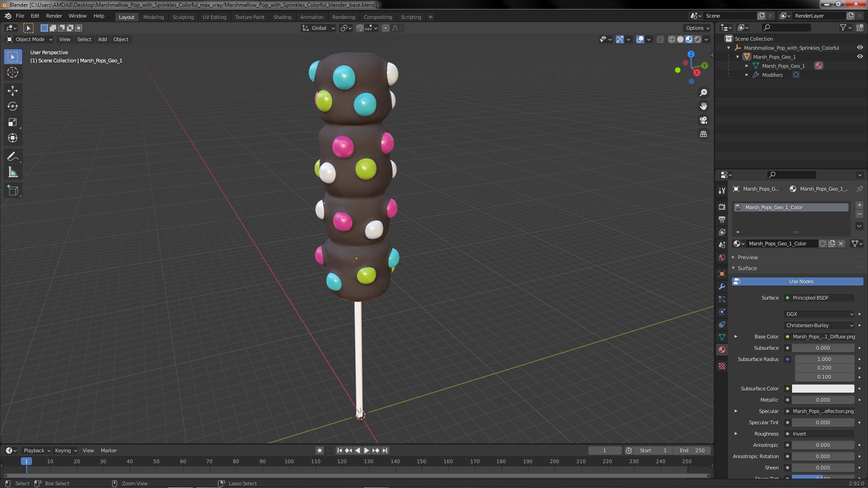Viewport: 868px width, 488px height.
Task: Click the End frame field
Action: pos(692,450)
